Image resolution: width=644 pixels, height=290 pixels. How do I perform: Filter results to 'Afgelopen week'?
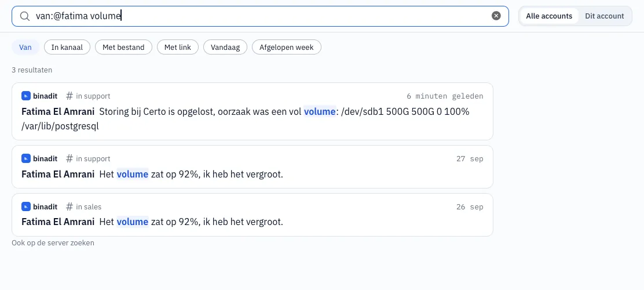286,48
